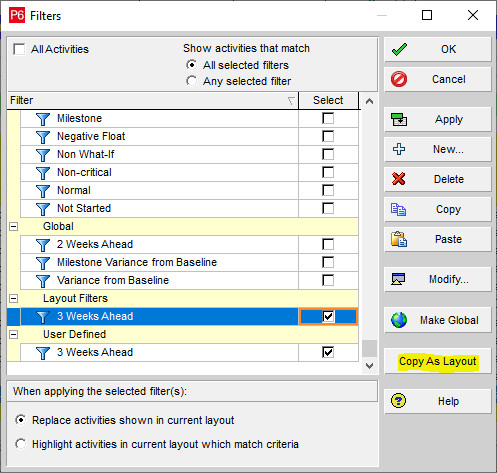Click the Modify icon

398,279
